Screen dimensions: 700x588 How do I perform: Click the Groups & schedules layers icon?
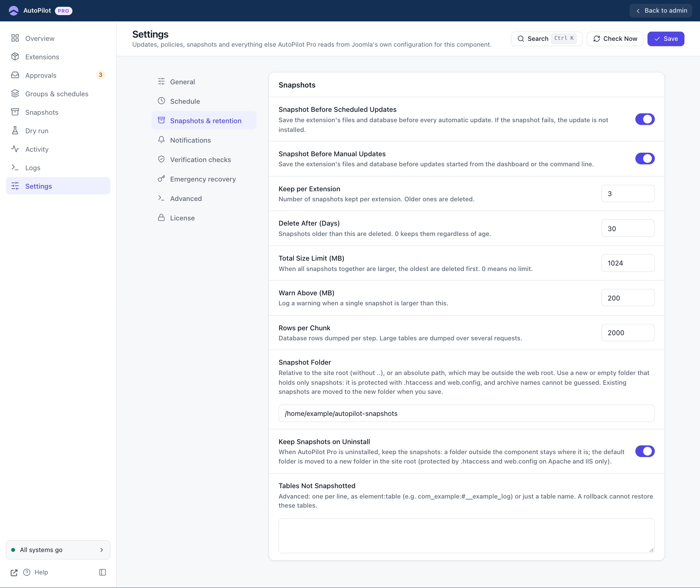tap(15, 94)
